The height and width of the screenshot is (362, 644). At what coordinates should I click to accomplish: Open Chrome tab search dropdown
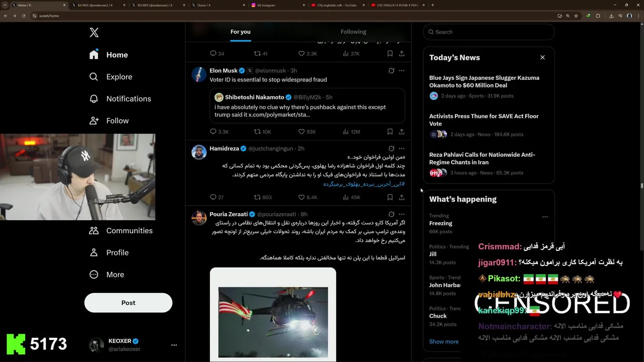pyautogui.click(x=5, y=5)
